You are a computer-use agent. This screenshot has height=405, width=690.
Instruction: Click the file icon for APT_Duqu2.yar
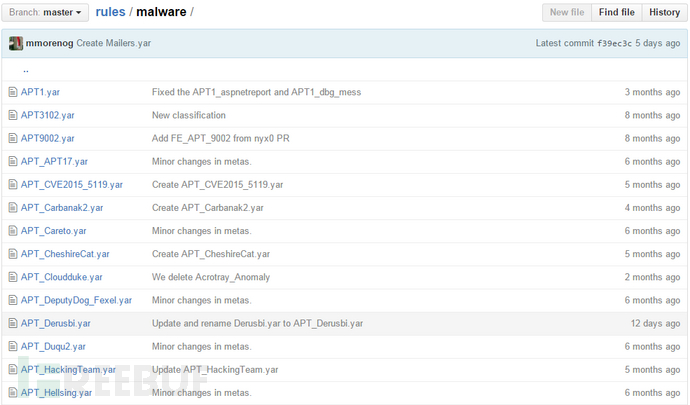pyautogui.click(x=13, y=346)
